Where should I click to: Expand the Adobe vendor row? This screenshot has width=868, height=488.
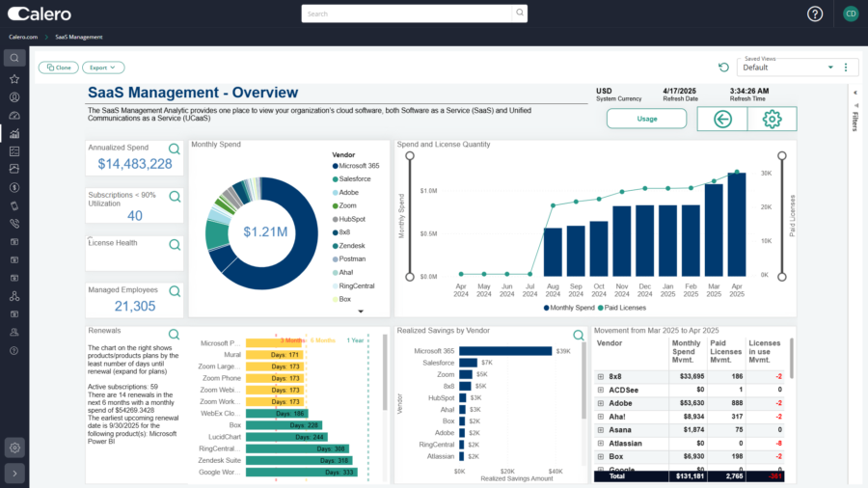pyautogui.click(x=601, y=403)
